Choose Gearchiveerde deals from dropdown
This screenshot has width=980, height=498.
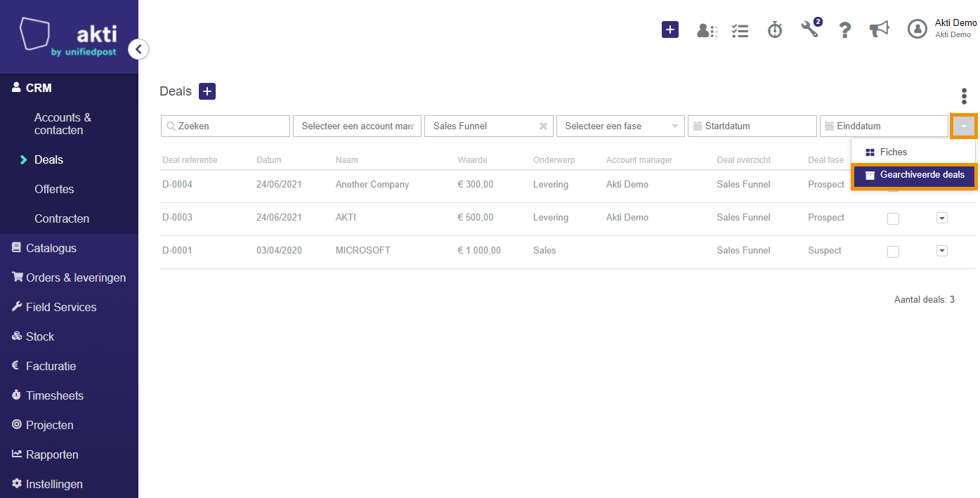coord(914,176)
